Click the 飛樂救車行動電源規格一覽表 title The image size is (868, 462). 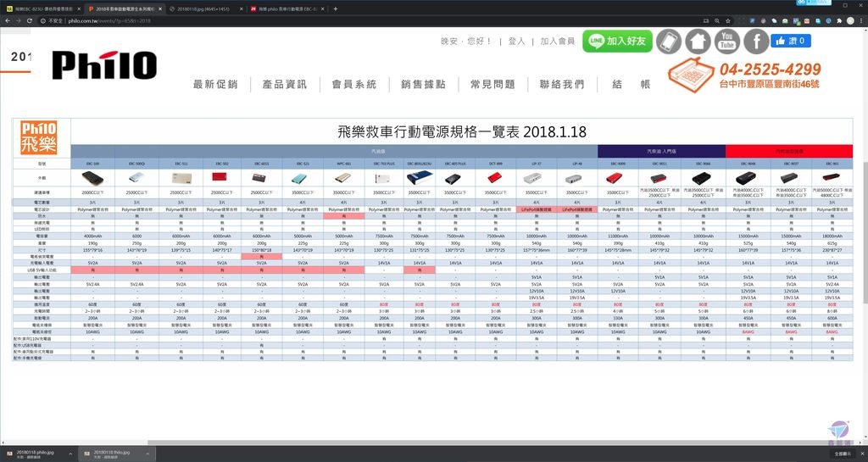click(462, 131)
